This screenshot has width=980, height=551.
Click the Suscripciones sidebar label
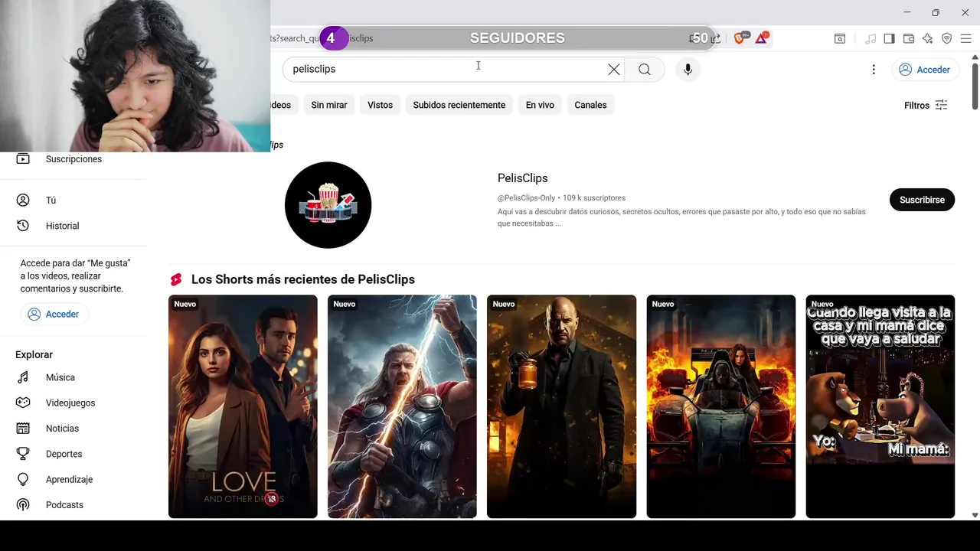point(73,159)
